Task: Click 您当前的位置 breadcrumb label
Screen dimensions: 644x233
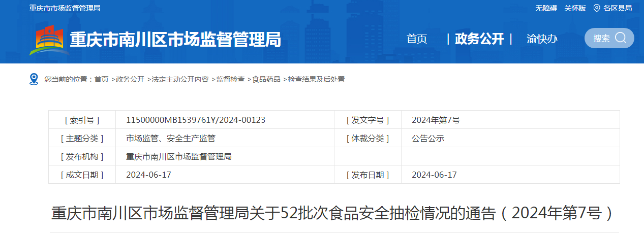Action: tap(69, 79)
